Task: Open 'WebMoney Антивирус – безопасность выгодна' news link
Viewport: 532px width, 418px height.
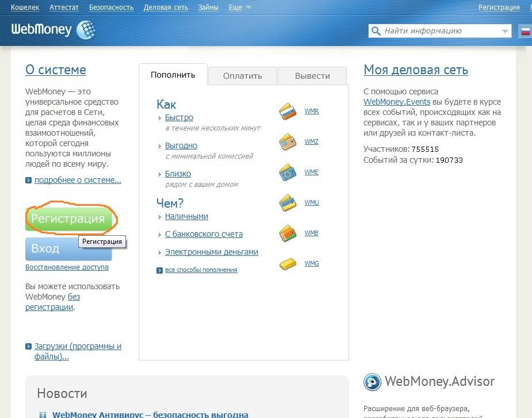Action: click(150, 415)
